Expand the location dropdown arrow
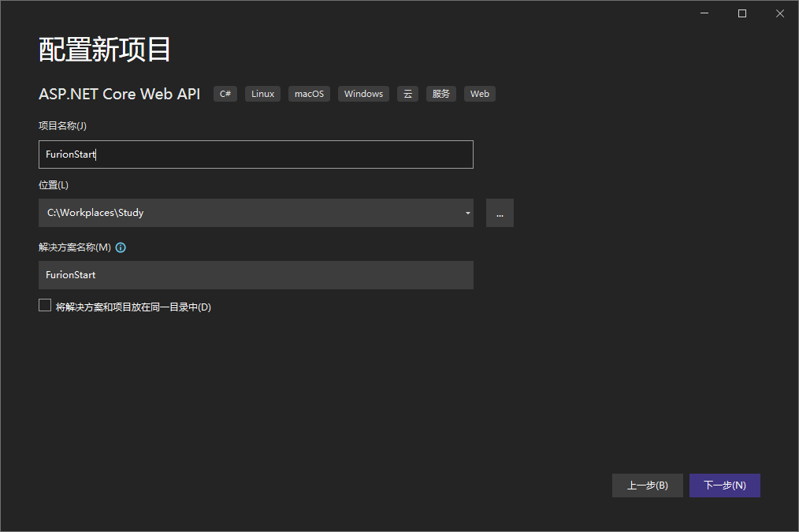Screen dimensions: 799x532 point(467,213)
